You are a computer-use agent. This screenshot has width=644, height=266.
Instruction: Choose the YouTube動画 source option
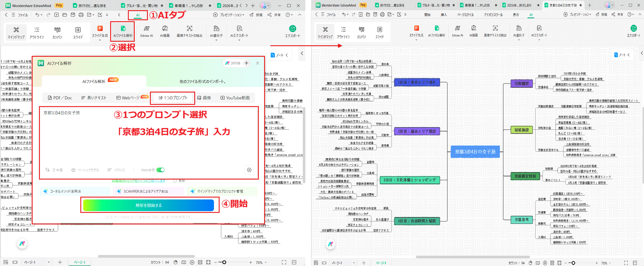[x=235, y=98]
